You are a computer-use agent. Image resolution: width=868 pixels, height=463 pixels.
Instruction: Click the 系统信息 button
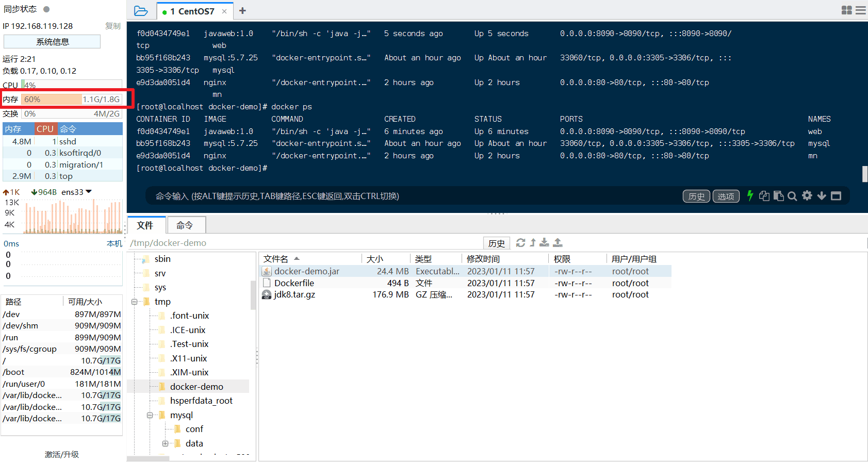pyautogui.click(x=52, y=42)
